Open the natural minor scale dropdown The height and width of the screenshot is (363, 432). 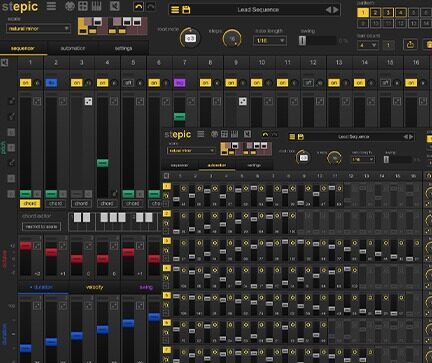38,29
